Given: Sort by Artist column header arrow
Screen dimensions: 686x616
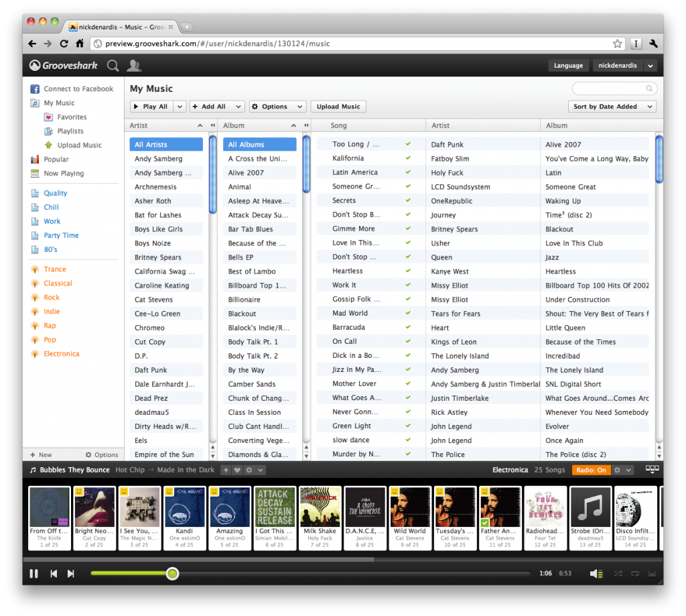Looking at the screenshot, I should coord(200,125).
